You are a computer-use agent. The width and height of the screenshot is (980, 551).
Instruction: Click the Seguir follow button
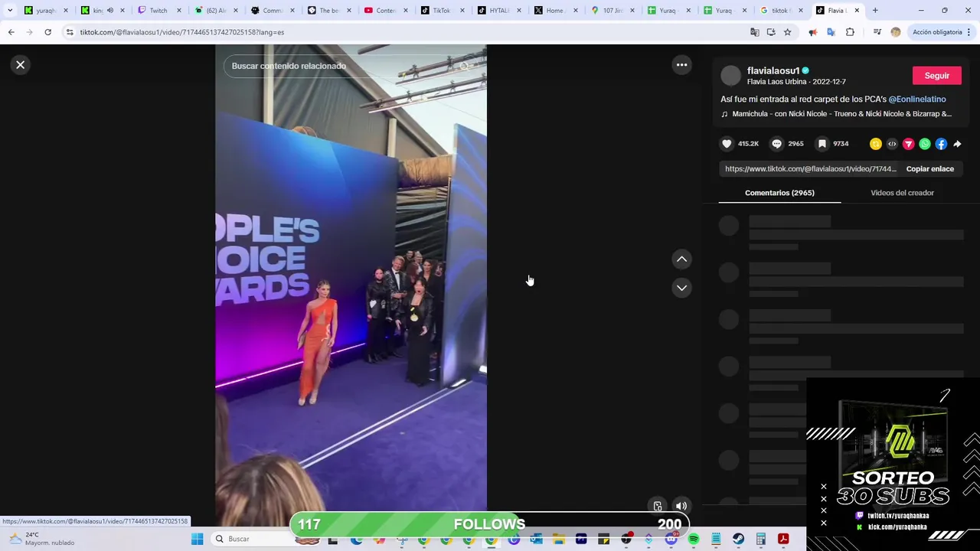[x=936, y=76]
